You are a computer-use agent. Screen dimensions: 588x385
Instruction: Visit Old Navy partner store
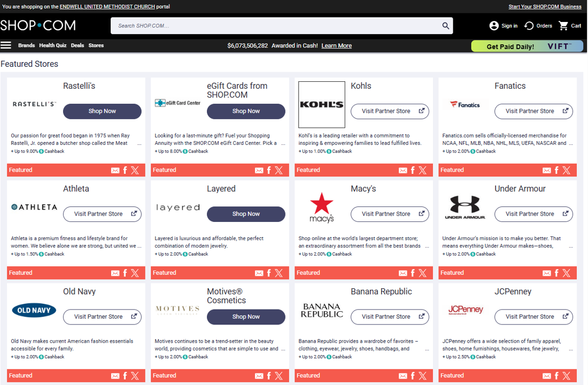(102, 317)
